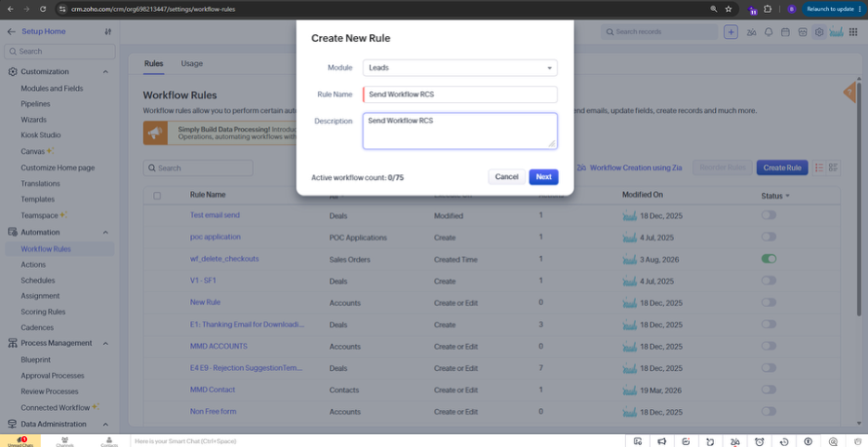Open Pipelines in the sidebar
868x447 pixels.
click(x=35, y=104)
